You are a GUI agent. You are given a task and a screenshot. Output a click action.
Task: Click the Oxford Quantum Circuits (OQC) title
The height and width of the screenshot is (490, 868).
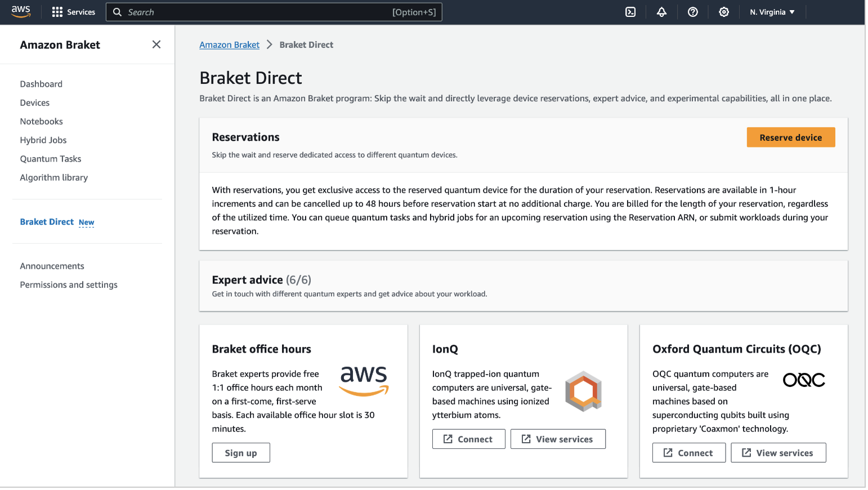737,349
